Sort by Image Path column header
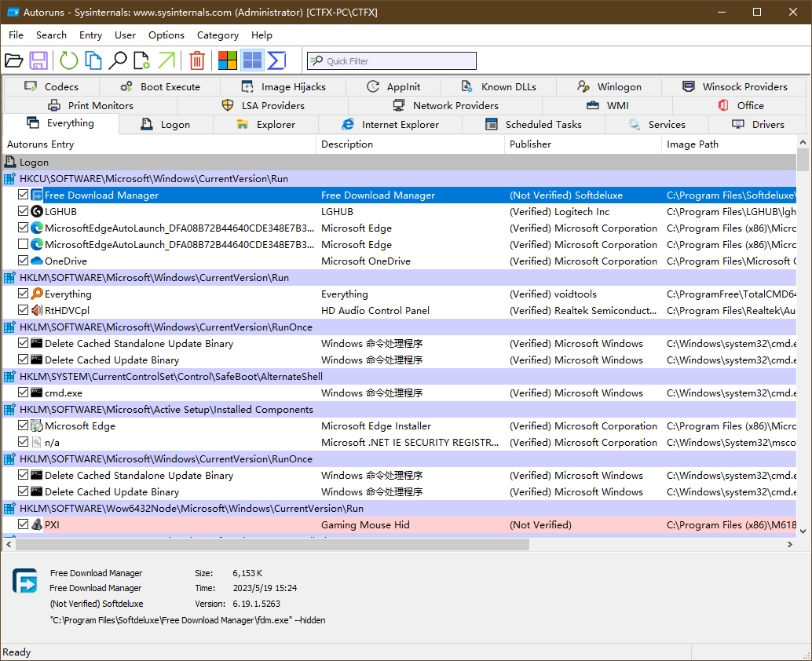 click(729, 144)
